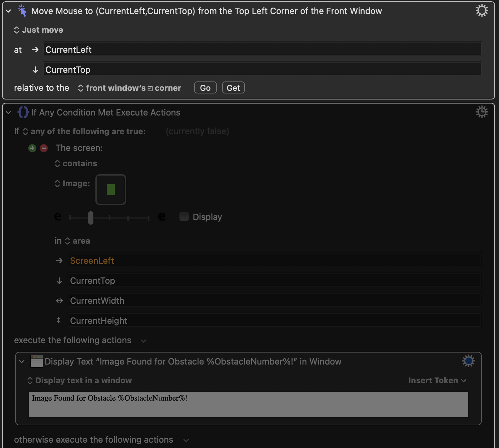Open gear menu of Move Mouse action
The image size is (499, 448).
(482, 11)
